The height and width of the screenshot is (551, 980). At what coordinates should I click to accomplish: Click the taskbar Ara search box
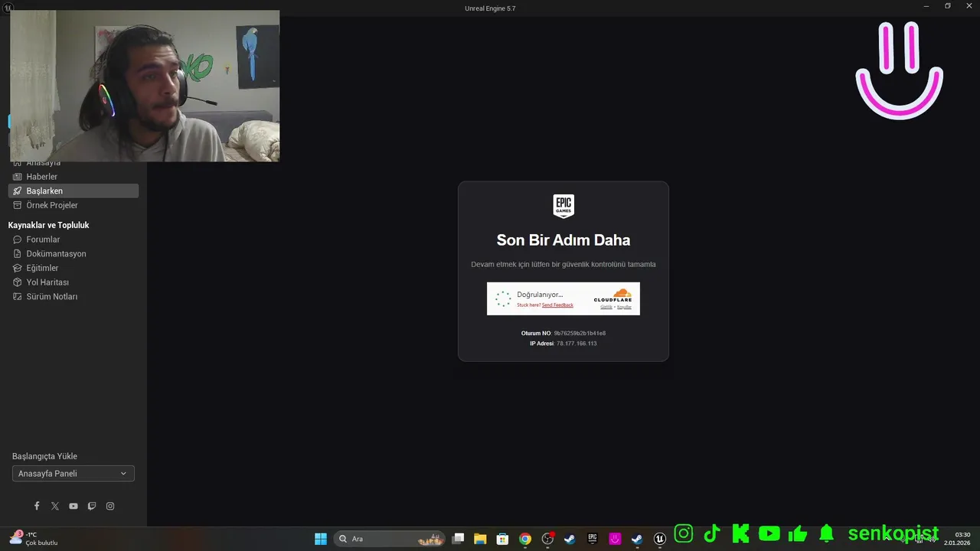click(x=390, y=539)
